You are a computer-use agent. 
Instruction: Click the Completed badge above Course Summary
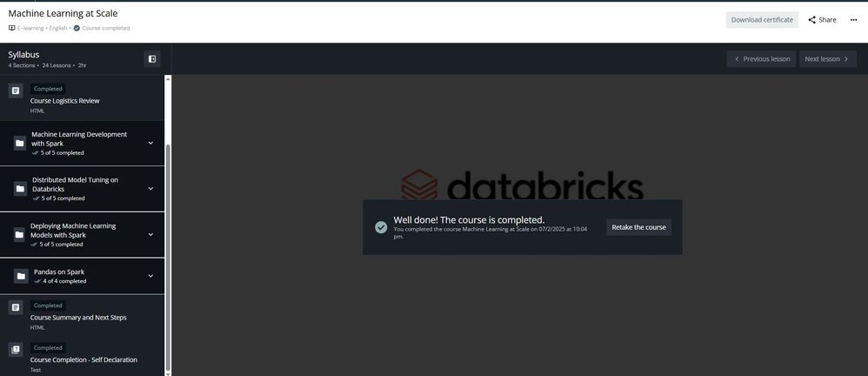(x=48, y=305)
